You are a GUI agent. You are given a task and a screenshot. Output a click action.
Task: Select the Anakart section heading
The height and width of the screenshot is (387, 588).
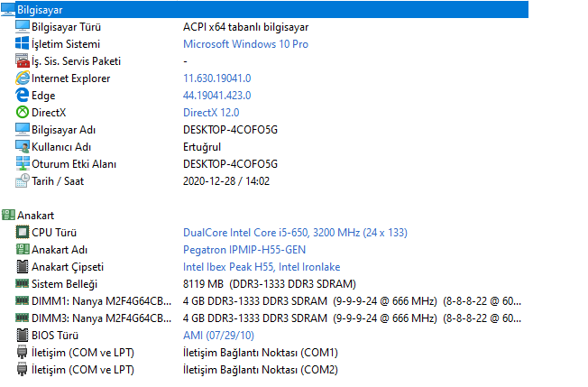coord(36,216)
